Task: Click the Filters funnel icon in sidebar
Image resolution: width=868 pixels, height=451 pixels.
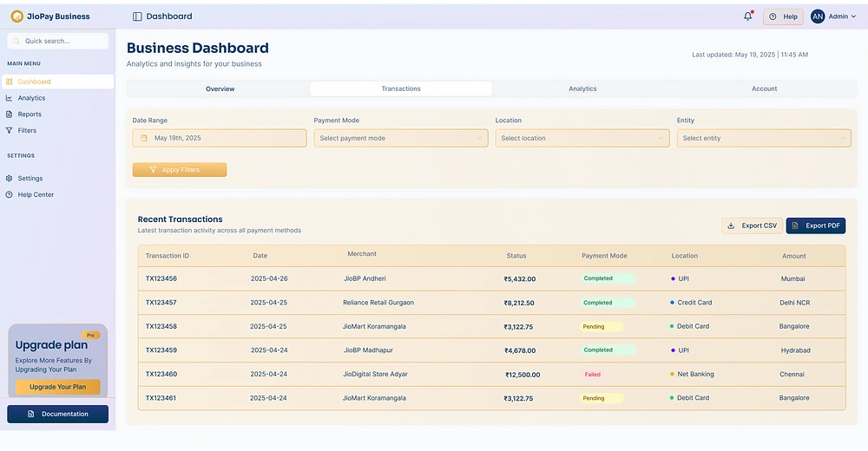Action: click(9, 131)
